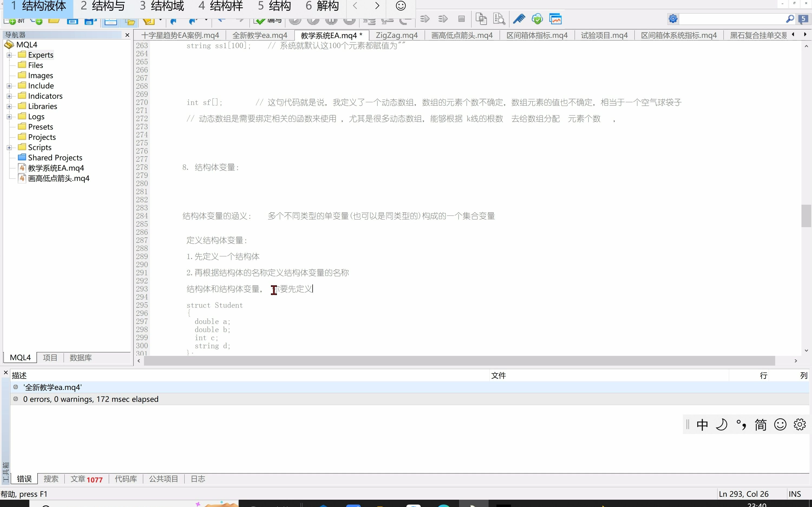Click the compare documents icon in toolbar

(481, 19)
